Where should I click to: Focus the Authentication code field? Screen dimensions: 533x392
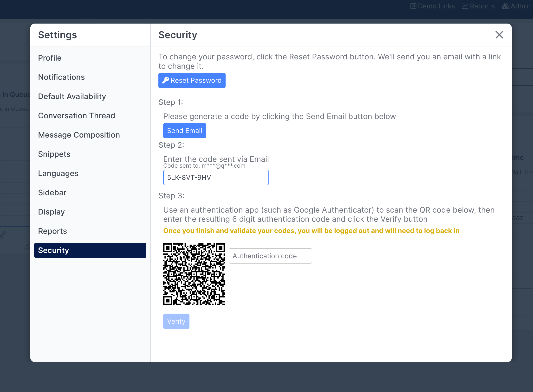pos(270,256)
